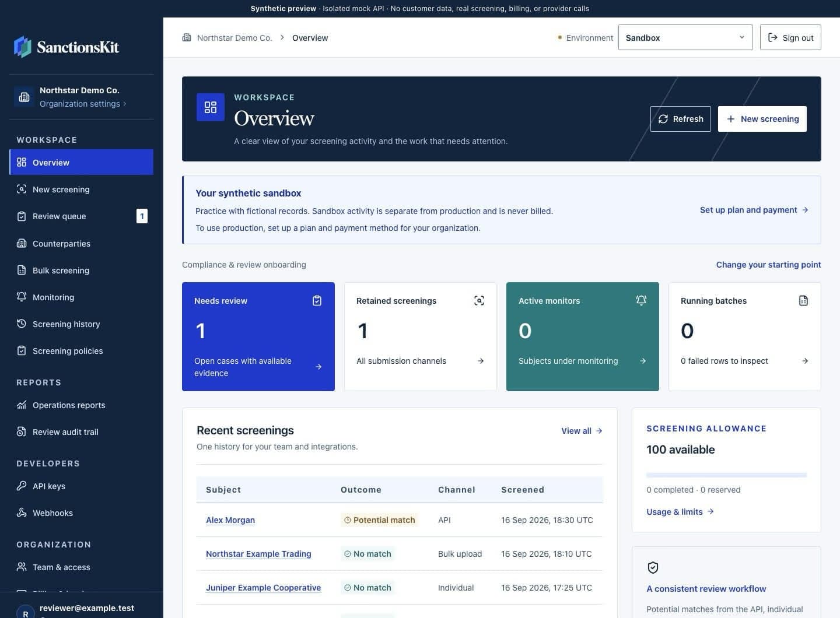Click 16 Sep 2026, 18:30 UTC timestamp
This screenshot has width=840, height=618.
pos(547,520)
